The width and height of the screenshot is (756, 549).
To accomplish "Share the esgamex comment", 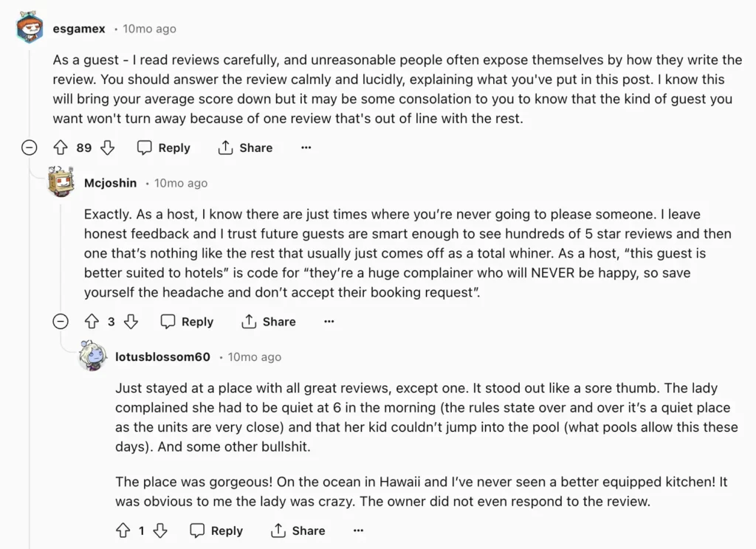I will coord(246,148).
